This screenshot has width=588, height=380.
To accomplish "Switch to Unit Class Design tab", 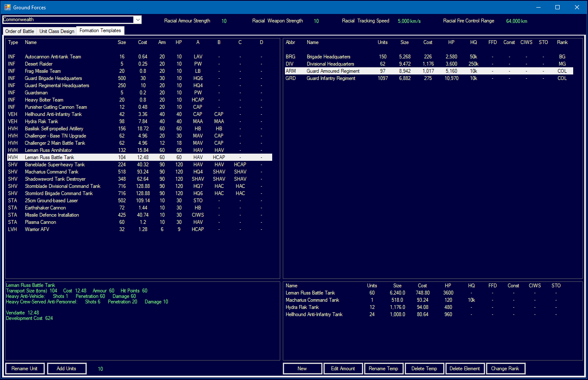I will [x=57, y=31].
